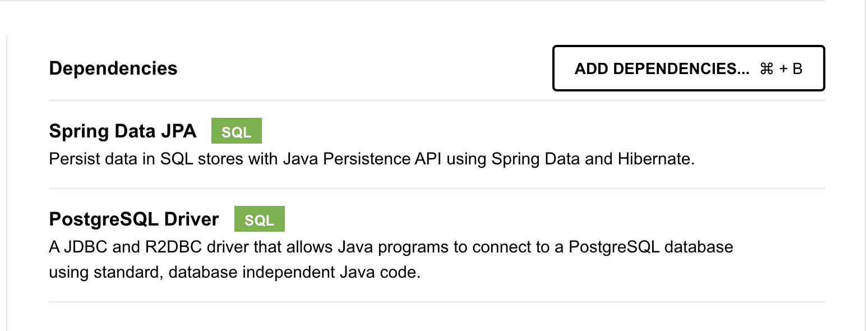Click "PostgreSQL database" in the driver description

click(x=651, y=247)
